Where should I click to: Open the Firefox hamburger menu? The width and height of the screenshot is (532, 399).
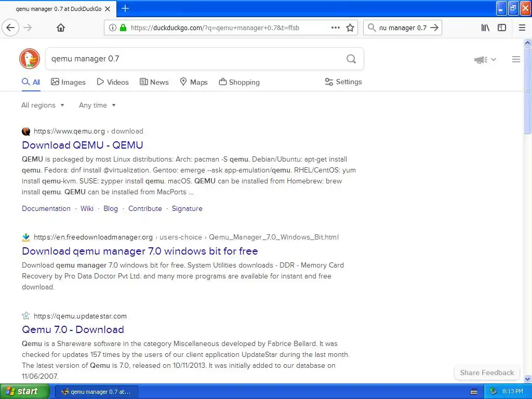[x=522, y=28]
